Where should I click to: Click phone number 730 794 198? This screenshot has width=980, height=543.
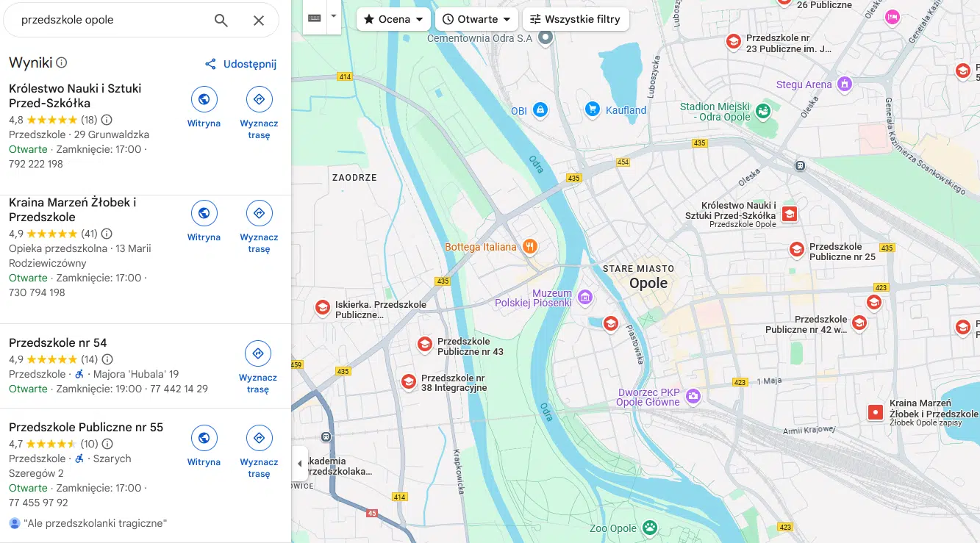[x=37, y=292]
